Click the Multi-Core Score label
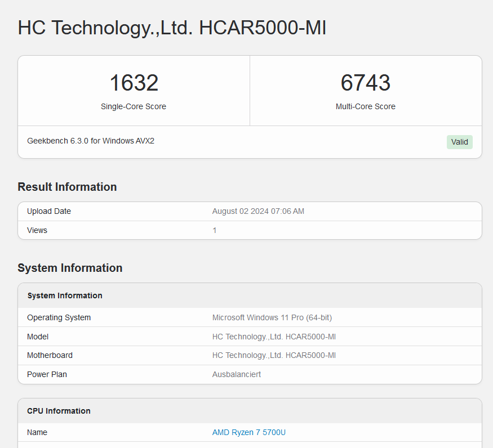 [x=365, y=106]
